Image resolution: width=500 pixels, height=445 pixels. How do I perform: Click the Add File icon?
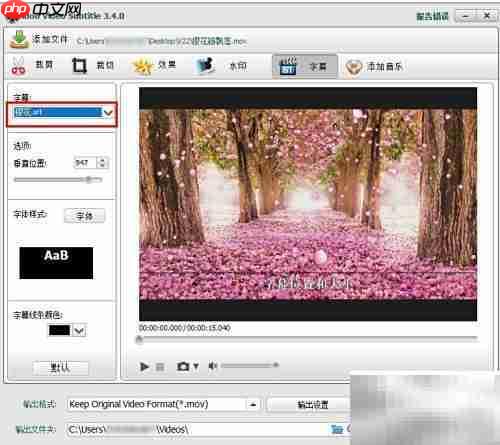[19, 39]
